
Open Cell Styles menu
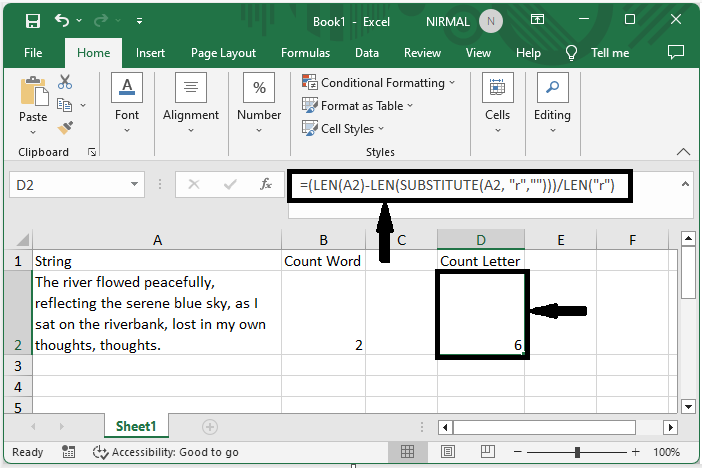click(x=343, y=129)
